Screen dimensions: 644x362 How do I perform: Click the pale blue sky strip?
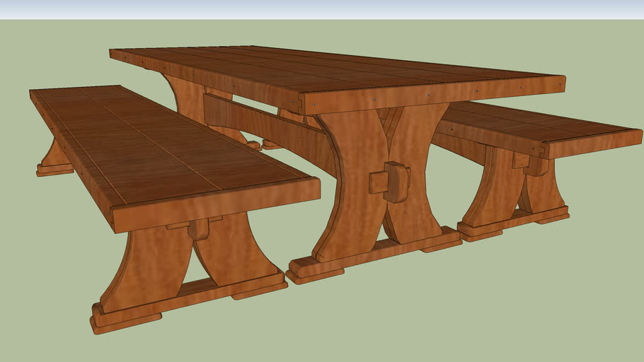322,9
